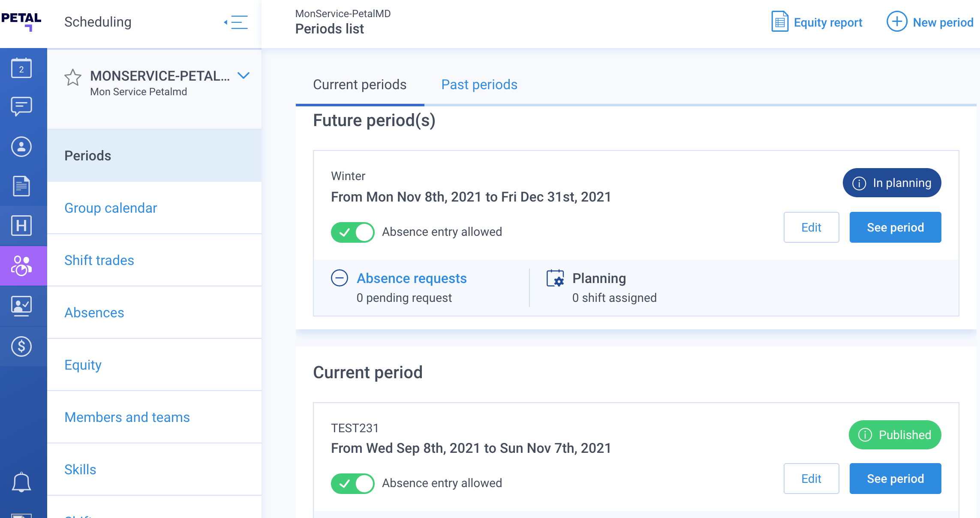The width and height of the screenshot is (980, 518).
Task: Open the user profile icon in sidebar
Action: [21, 147]
